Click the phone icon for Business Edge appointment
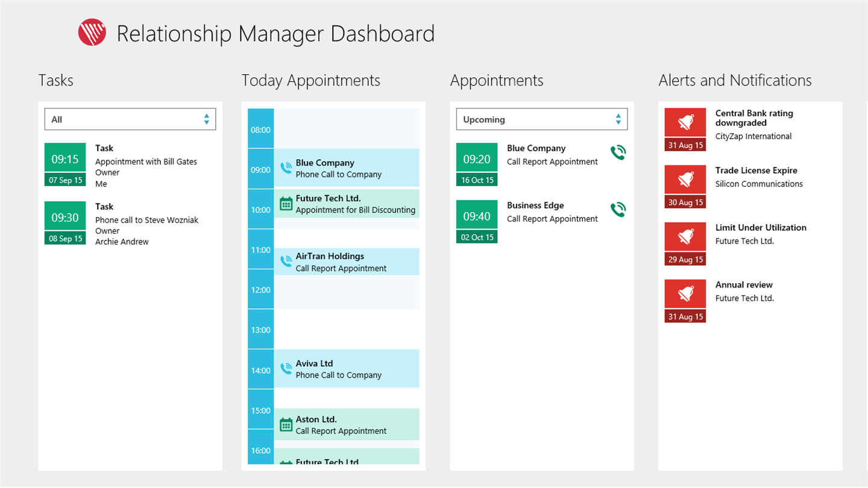Viewport: 868px width, 488px height. point(618,210)
